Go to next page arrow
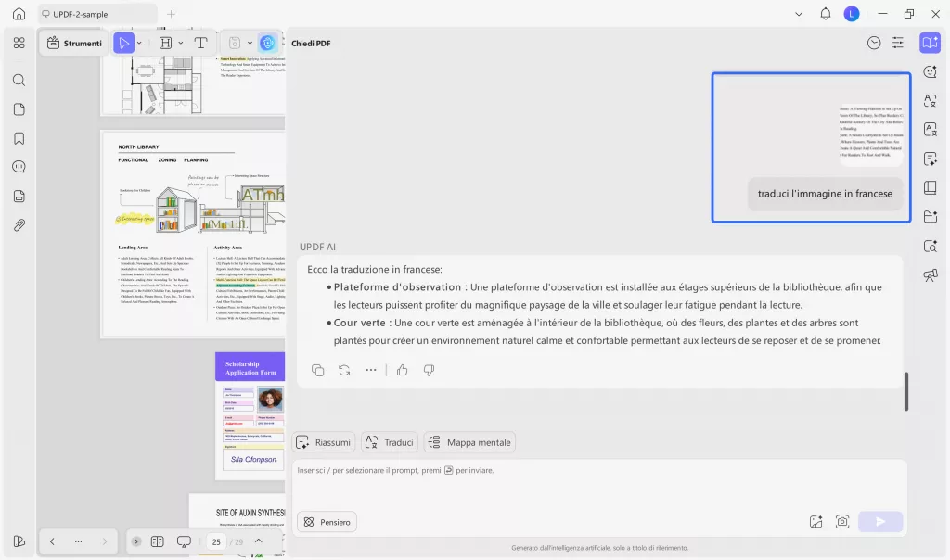Viewport: 950px width, 560px height. coord(104,541)
